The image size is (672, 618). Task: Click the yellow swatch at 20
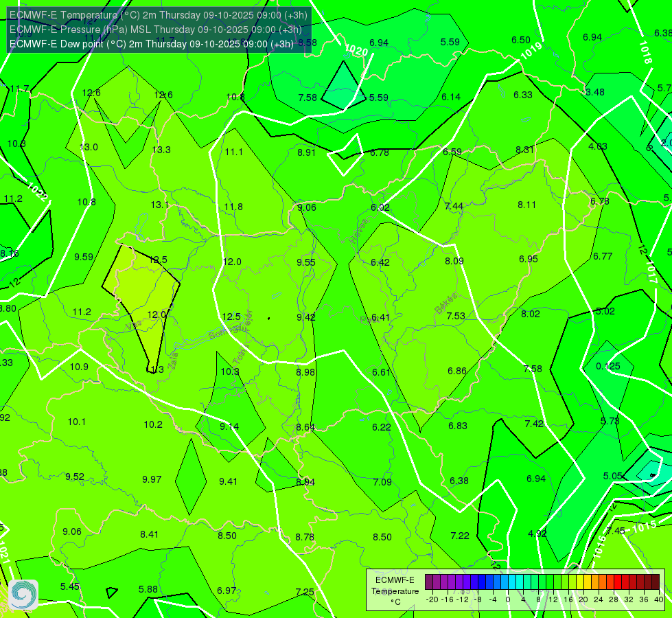pyautogui.click(x=580, y=582)
